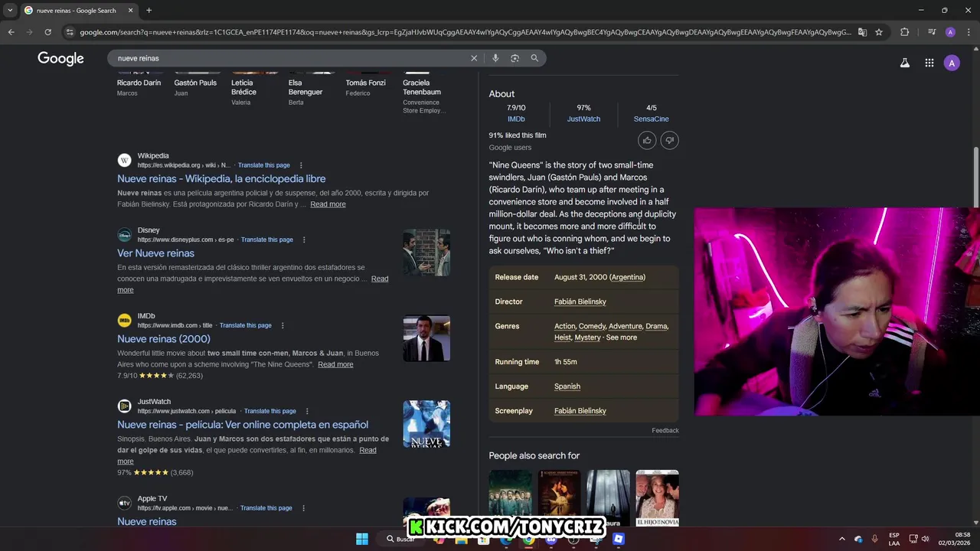Screen dimensions: 980x551
Task: Open Screenplay Fabián Bielinsky link
Action: pyautogui.click(x=580, y=411)
